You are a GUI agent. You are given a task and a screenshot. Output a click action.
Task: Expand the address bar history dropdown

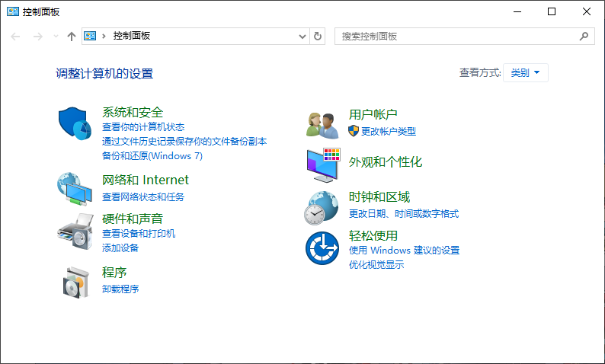click(x=302, y=37)
